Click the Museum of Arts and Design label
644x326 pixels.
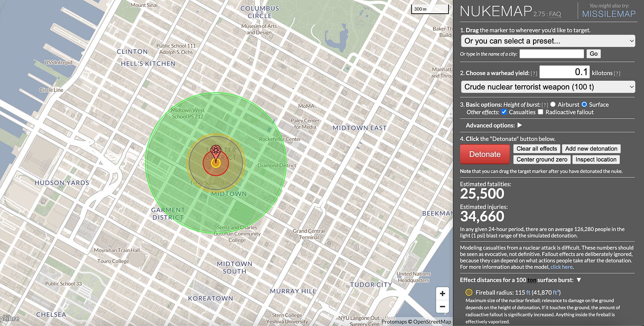[x=259, y=29]
